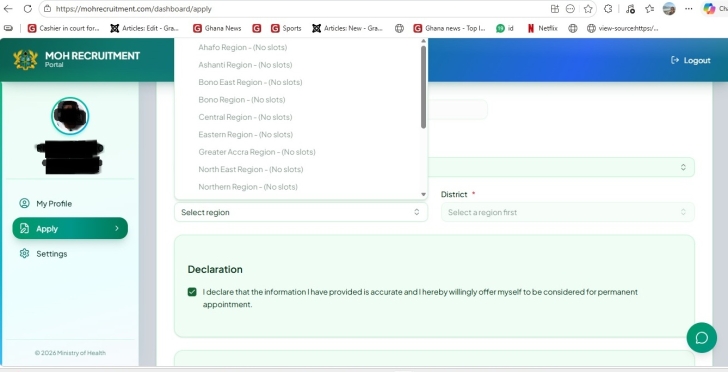Open 'Articles: Edit' bookmark
Screen dimensions: 728x372
point(144,28)
